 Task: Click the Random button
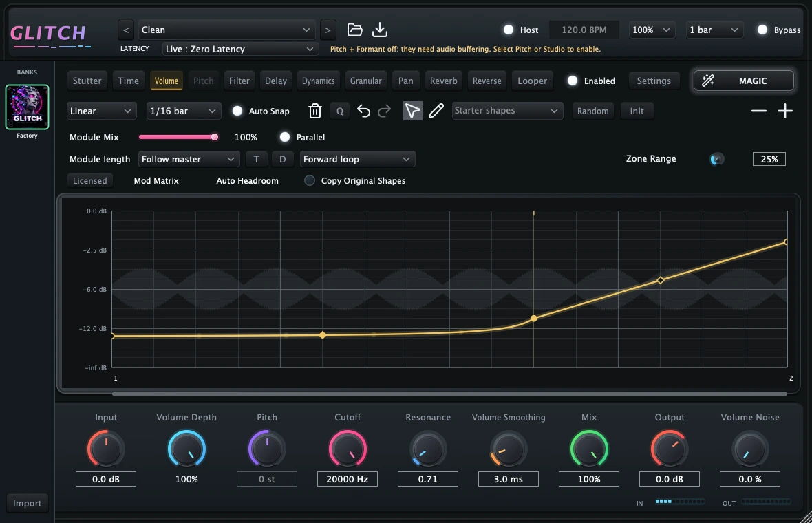[x=593, y=111]
